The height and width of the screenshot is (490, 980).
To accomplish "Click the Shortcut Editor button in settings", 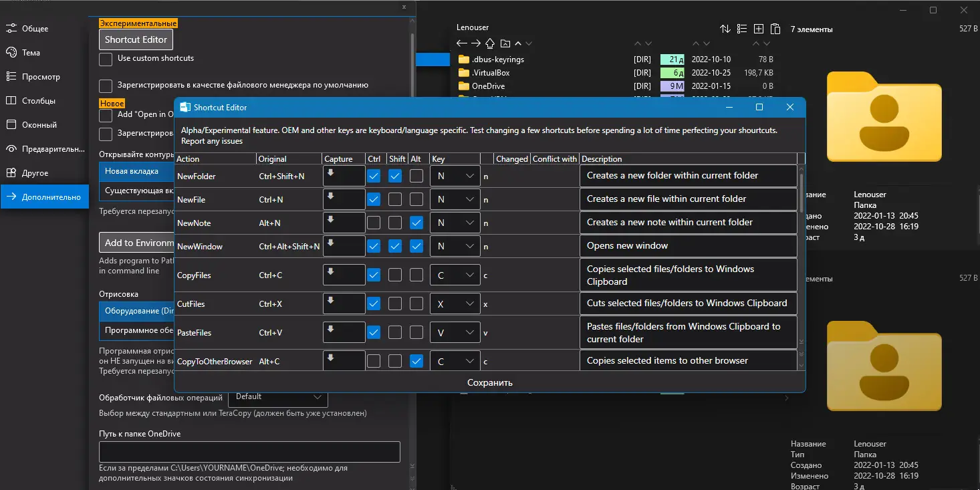I will tap(136, 39).
